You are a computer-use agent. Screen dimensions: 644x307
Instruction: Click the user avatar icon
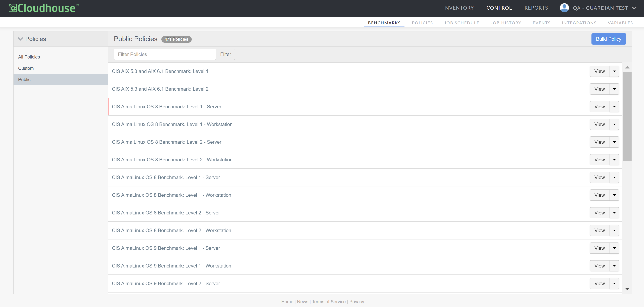(x=564, y=8)
